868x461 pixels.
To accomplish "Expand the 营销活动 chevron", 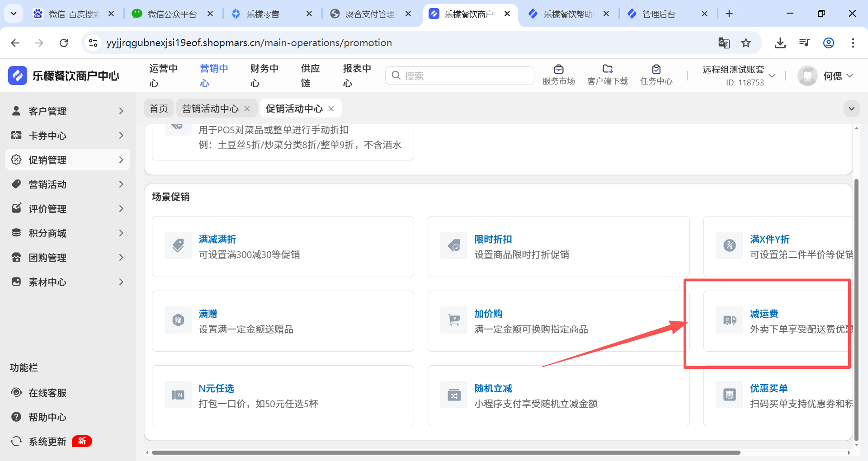I will 121,184.
